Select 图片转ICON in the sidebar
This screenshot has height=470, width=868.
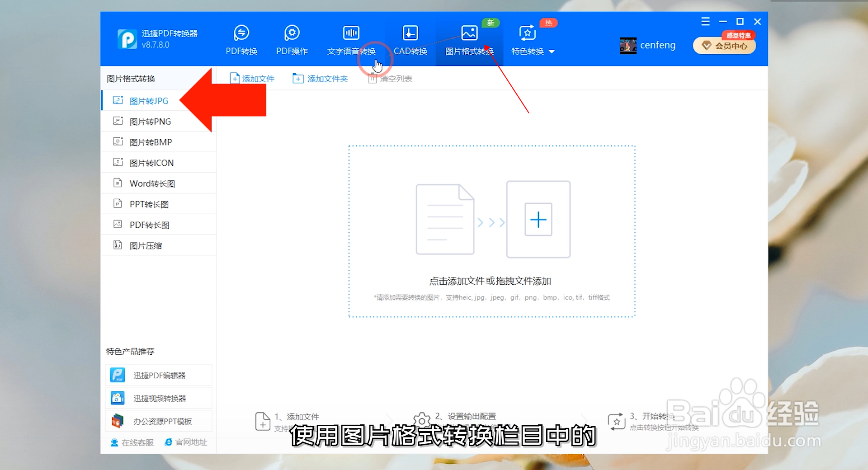158,163
